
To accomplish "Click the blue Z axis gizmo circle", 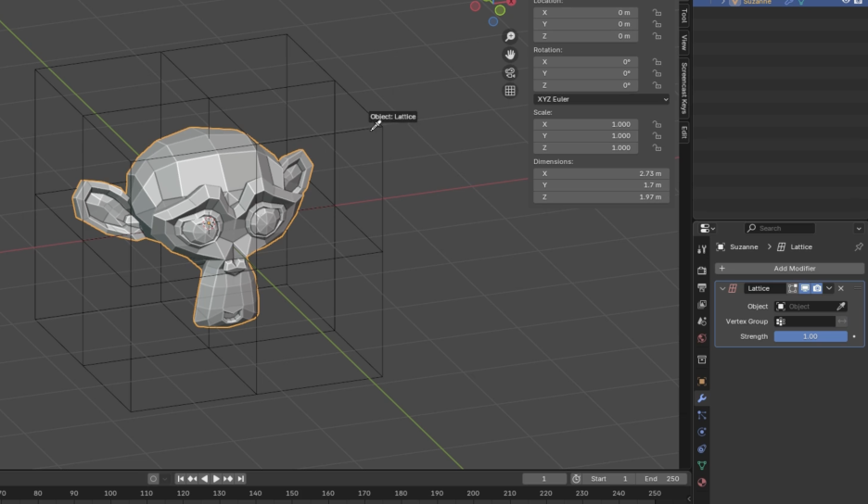I will [492, 21].
